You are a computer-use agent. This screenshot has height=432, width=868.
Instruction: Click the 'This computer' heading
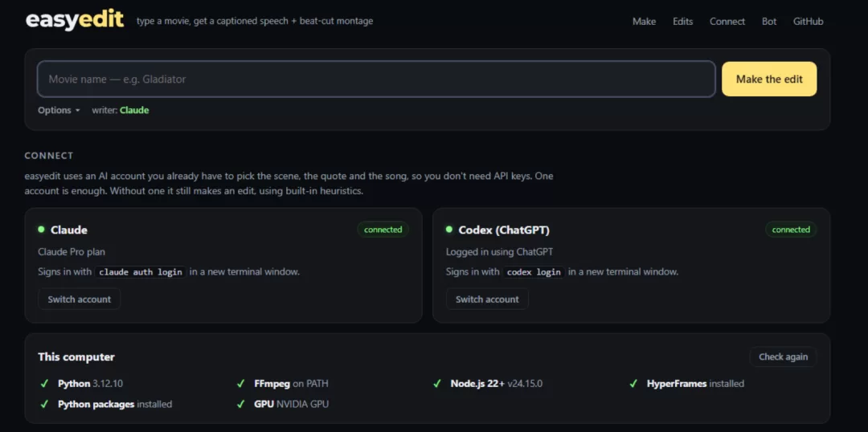point(76,357)
